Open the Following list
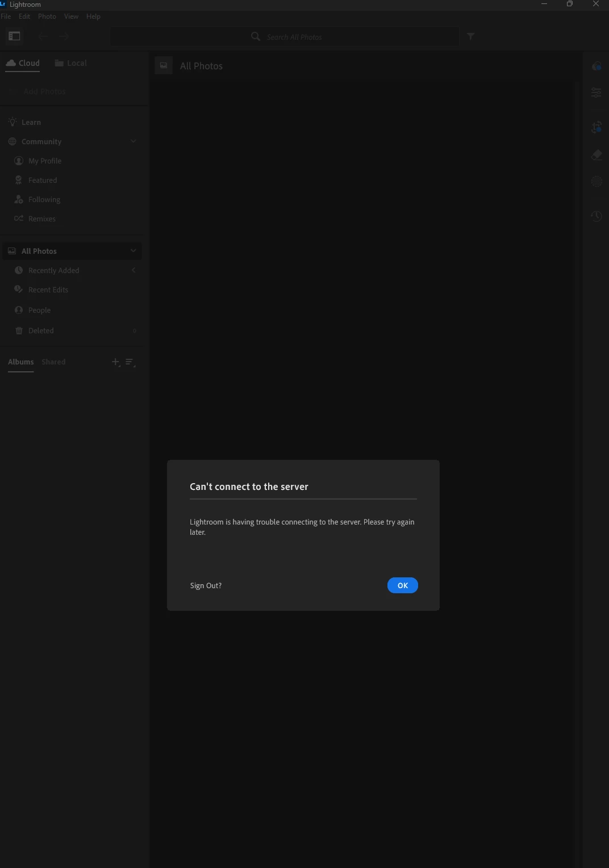The width and height of the screenshot is (609, 868). click(44, 199)
